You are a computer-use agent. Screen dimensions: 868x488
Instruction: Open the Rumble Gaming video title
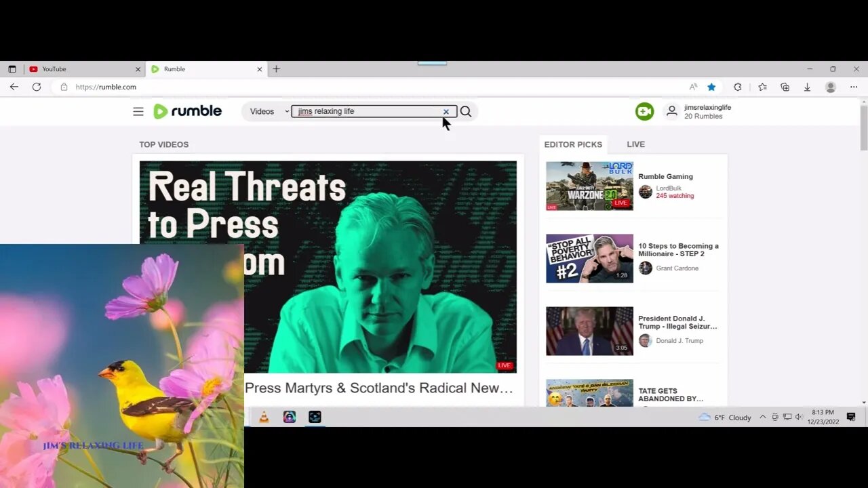(x=665, y=176)
